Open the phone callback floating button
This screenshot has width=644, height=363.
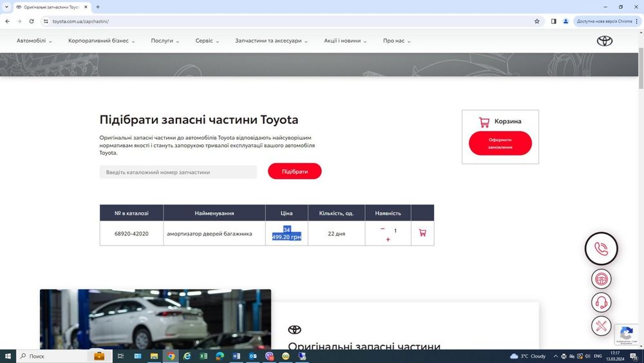click(x=601, y=249)
